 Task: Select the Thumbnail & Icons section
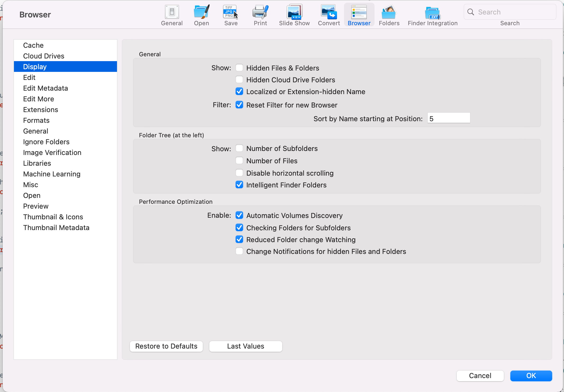click(x=53, y=217)
